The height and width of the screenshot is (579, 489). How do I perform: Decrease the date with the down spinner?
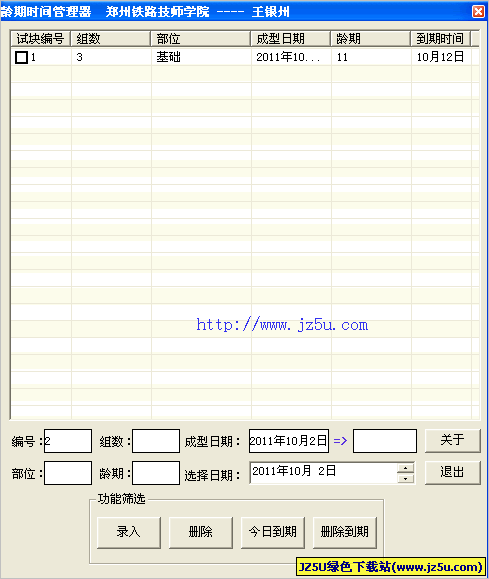[x=406, y=478]
